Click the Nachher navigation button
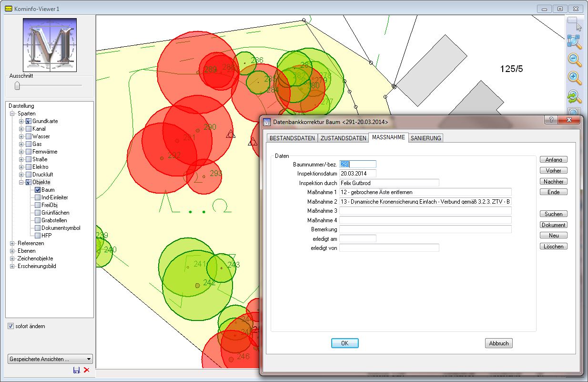The image size is (588, 382). (x=553, y=181)
